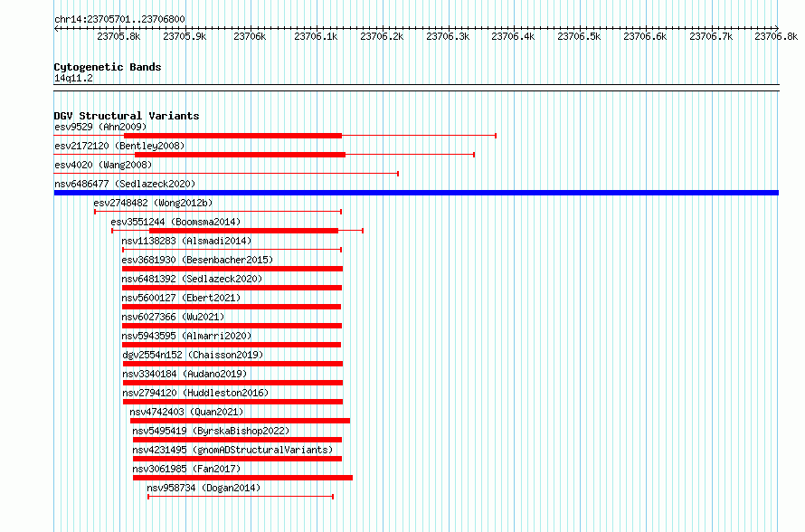This screenshot has width=805, height=532.
Task: Open nsv6486477 (Sedlazeck2020) label
Action: pyautogui.click(x=125, y=184)
